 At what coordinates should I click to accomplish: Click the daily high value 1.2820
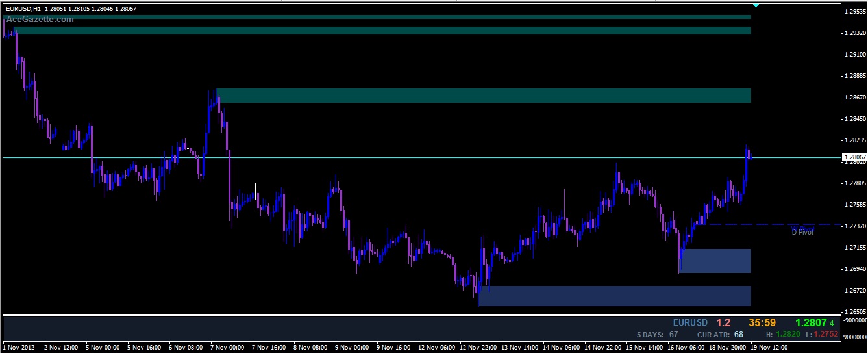[787, 335]
